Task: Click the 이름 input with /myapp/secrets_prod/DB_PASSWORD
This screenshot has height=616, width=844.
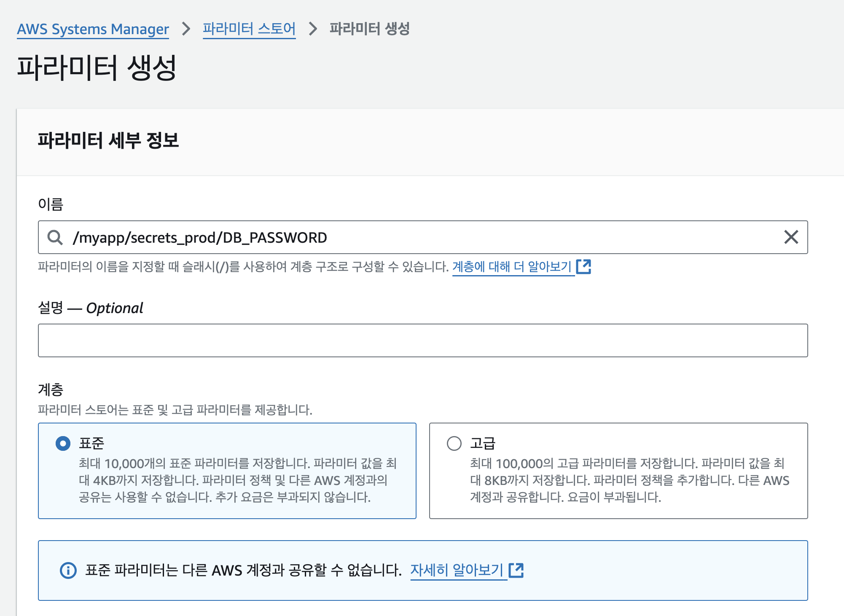Action: [x=422, y=237]
